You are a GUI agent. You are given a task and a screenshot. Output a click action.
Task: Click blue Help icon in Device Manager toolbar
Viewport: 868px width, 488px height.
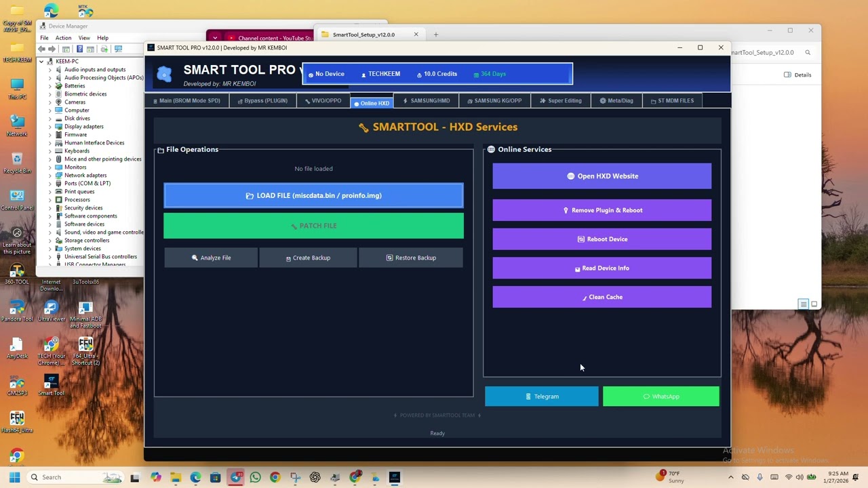coord(79,49)
